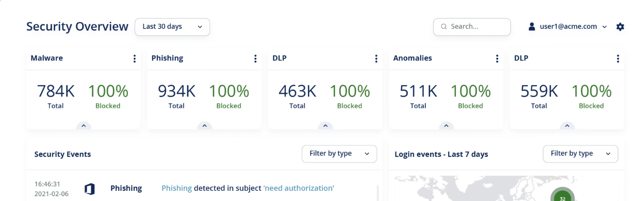This screenshot has width=644, height=201.
Task: Collapse the Anomalies card with its chevron
Action: pos(446,126)
